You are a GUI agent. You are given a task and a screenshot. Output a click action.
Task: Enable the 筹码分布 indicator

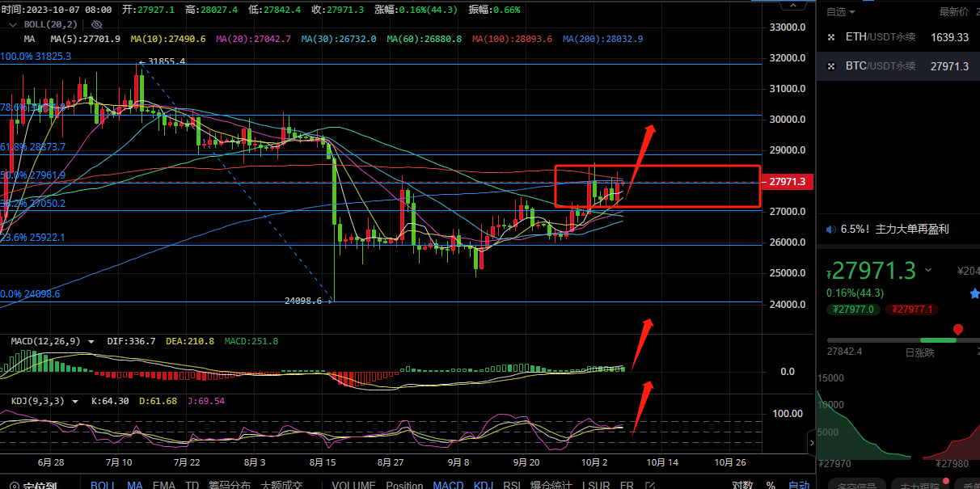230,486
